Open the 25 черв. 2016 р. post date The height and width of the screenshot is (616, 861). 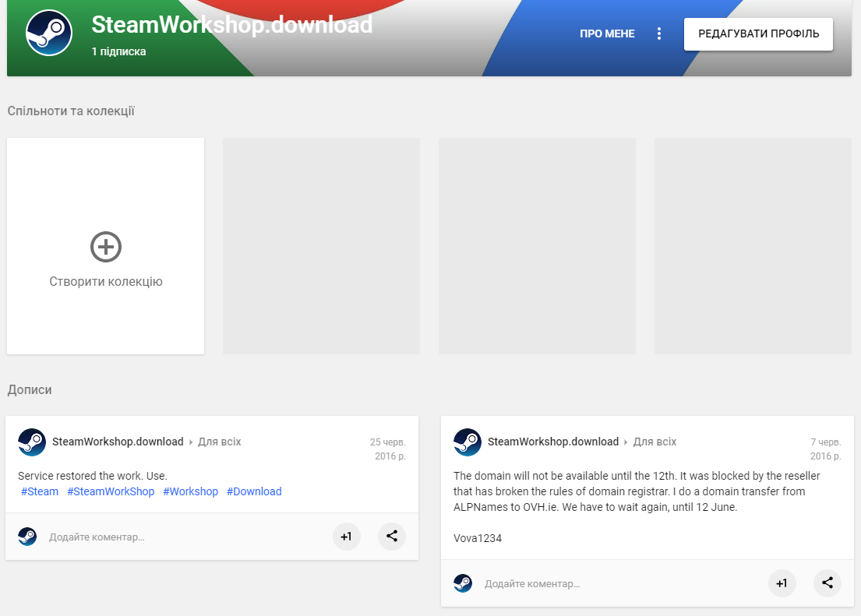click(x=388, y=449)
